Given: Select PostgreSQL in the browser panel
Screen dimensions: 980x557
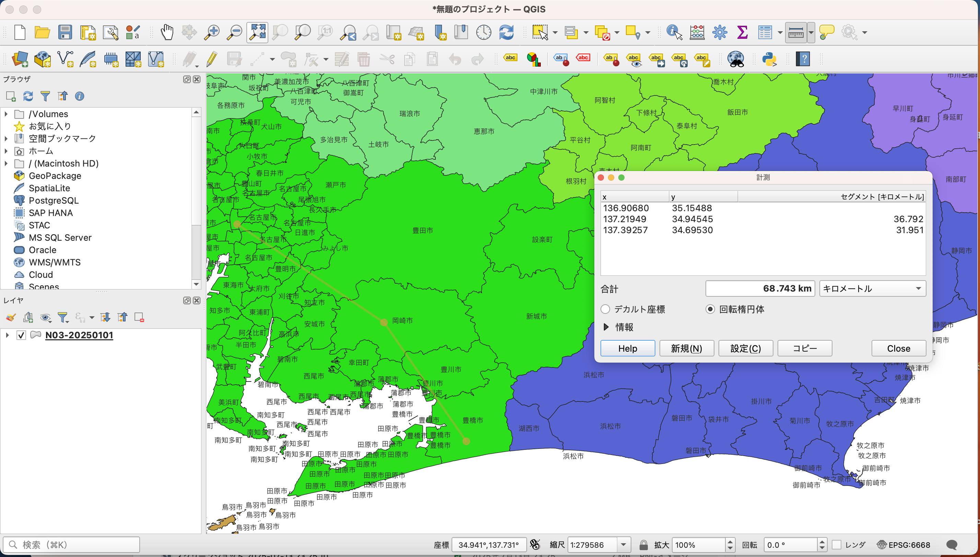Looking at the screenshot, I should coord(54,201).
